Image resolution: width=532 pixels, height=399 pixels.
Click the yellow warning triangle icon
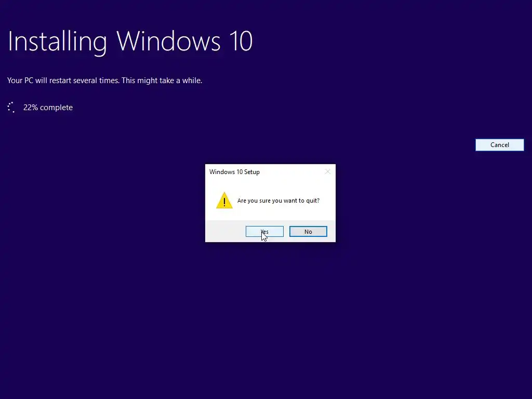224,200
